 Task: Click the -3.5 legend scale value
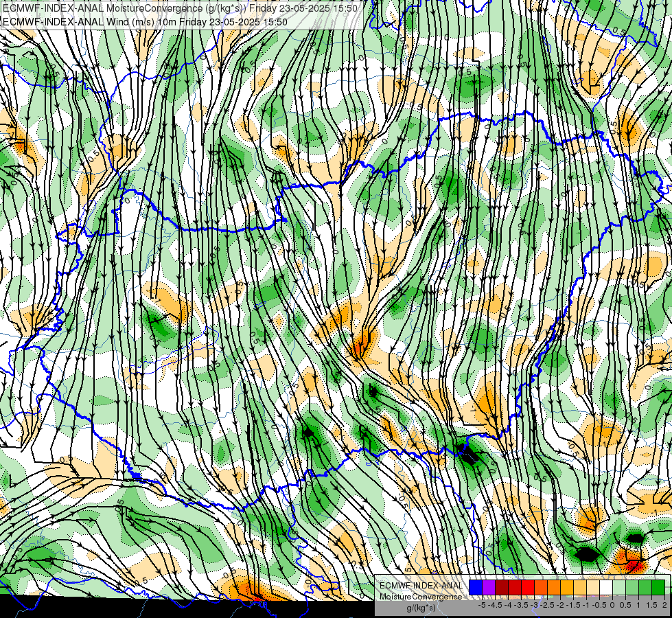click(521, 605)
